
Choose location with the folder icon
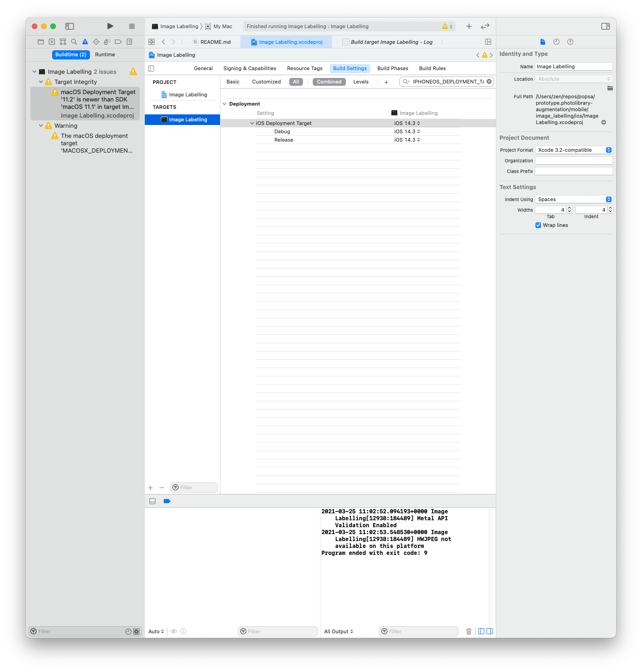coord(610,88)
